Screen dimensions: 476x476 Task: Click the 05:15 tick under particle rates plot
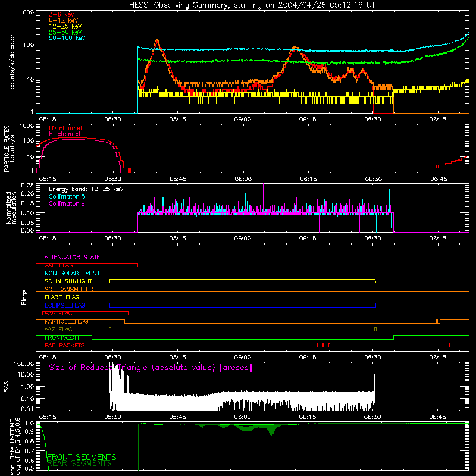pyautogui.click(x=48, y=179)
